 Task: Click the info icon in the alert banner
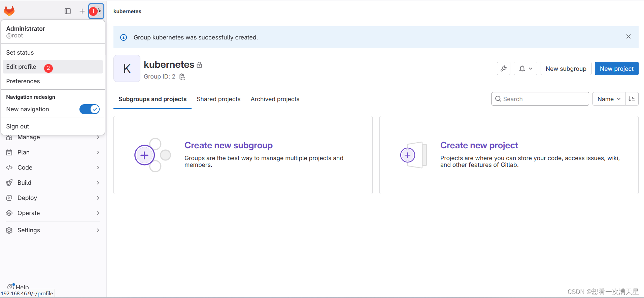(124, 37)
